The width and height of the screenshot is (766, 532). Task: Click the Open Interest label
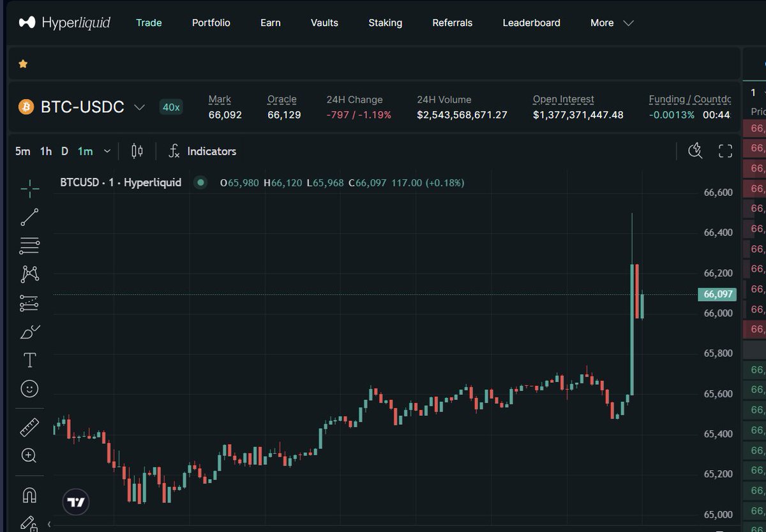(x=564, y=100)
